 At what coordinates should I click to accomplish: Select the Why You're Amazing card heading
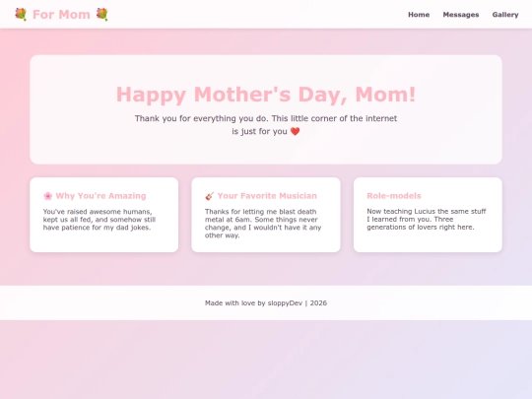tap(100, 196)
